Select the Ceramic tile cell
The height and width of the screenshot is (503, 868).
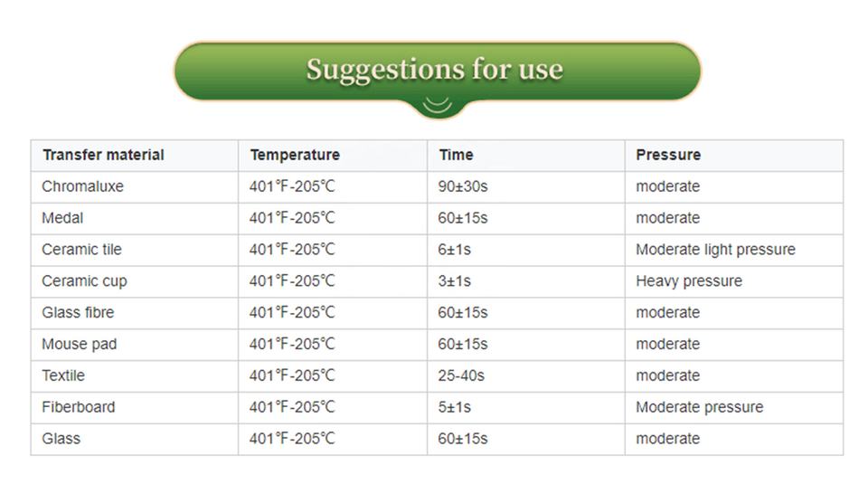coord(81,250)
